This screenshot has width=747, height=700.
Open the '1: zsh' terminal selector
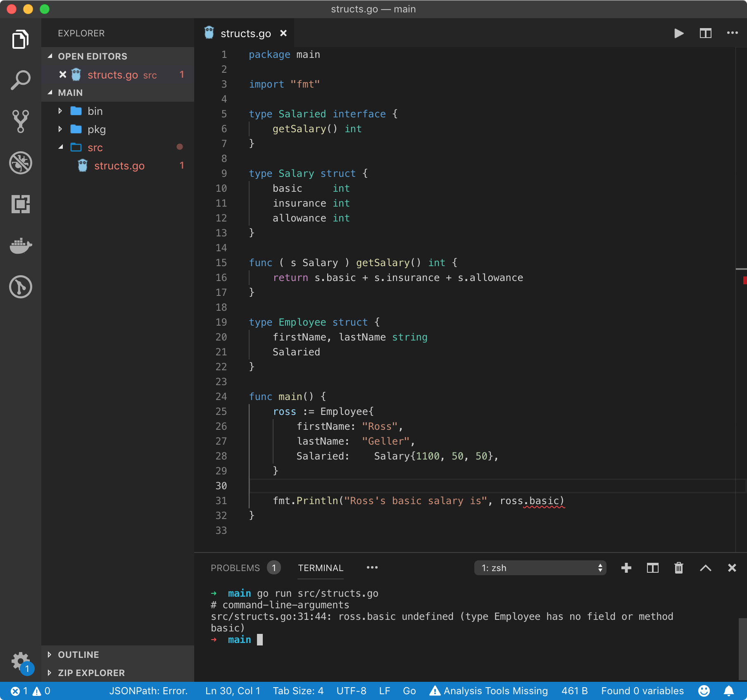pyautogui.click(x=540, y=568)
